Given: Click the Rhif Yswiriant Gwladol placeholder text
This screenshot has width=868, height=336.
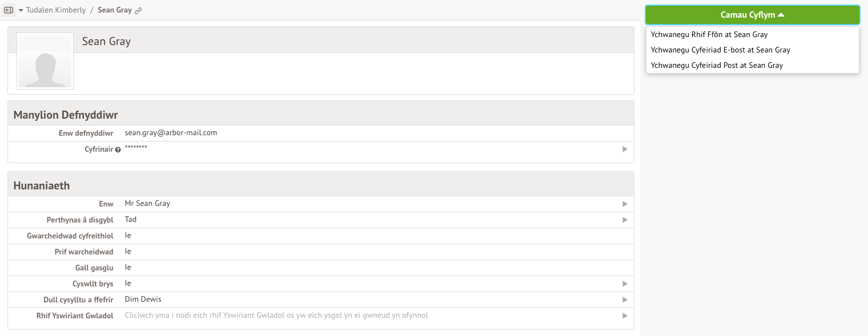Looking at the screenshot, I should coord(276,315).
